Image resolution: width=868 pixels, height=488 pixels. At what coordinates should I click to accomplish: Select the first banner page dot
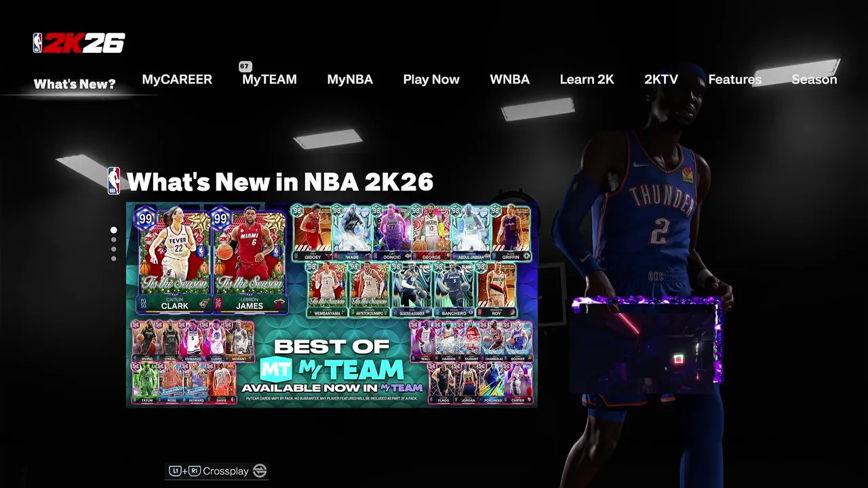click(x=114, y=230)
